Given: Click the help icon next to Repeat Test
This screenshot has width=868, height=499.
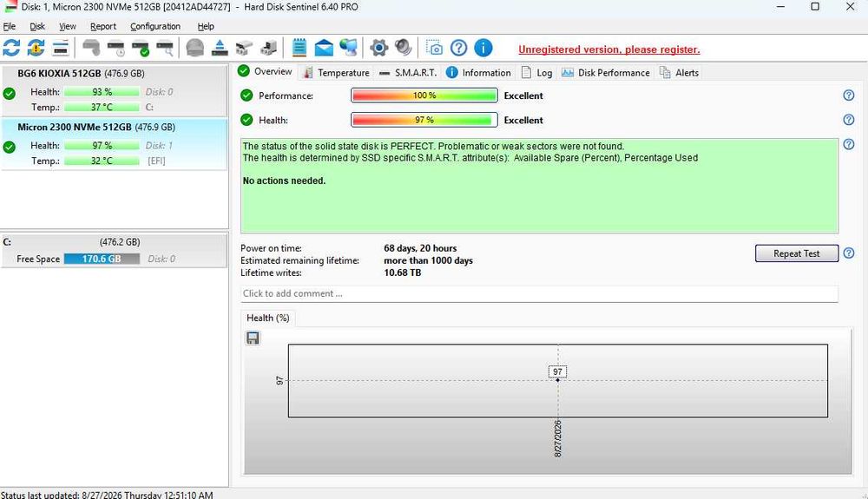Looking at the screenshot, I should pyautogui.click(x=848, y=253).
